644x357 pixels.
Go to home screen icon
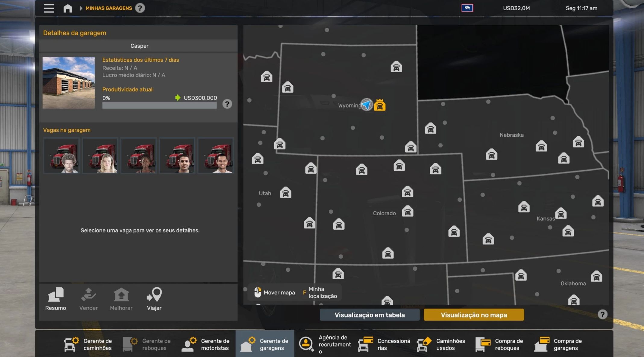click(68, 8)
